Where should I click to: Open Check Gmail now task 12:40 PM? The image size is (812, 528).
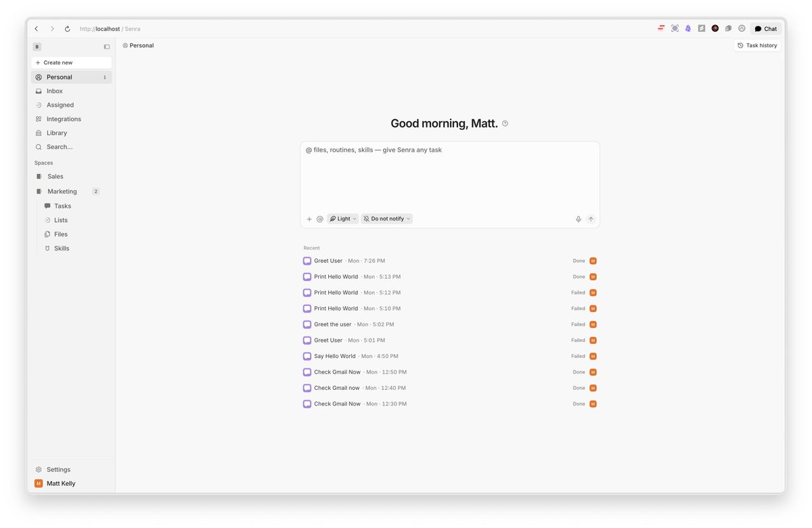pos(450,388)
